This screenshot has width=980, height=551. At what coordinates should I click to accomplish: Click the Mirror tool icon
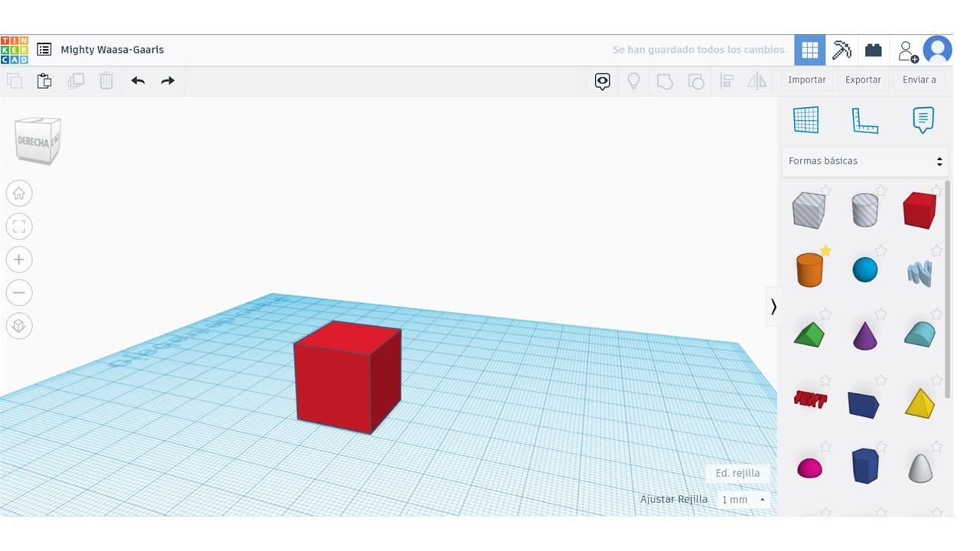(756, 81)
